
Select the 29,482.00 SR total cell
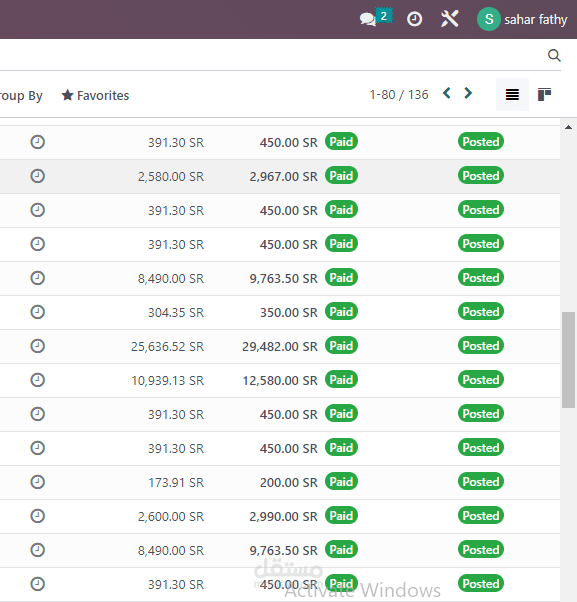[280, 347]
